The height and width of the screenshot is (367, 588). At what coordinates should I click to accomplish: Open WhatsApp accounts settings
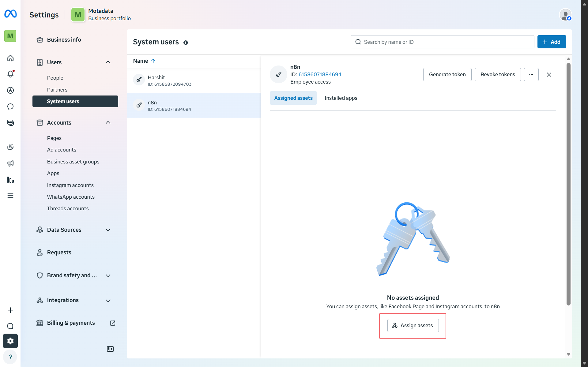click(71, 197)
